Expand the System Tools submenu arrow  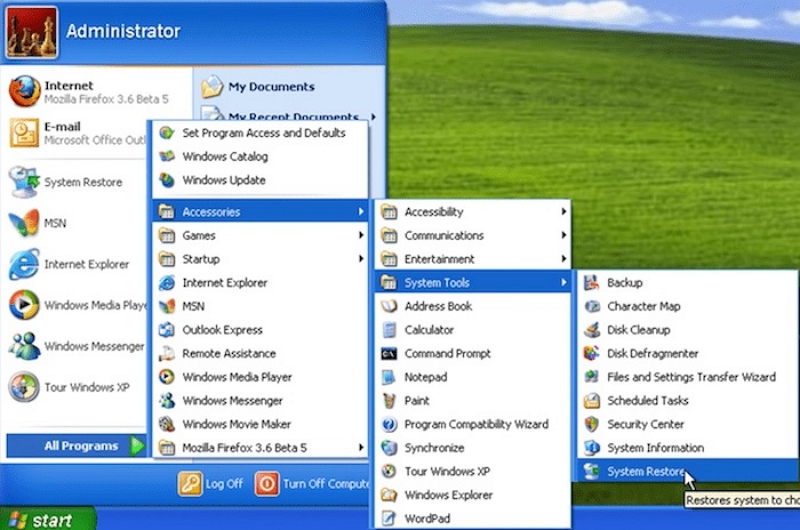coord(563,282)
